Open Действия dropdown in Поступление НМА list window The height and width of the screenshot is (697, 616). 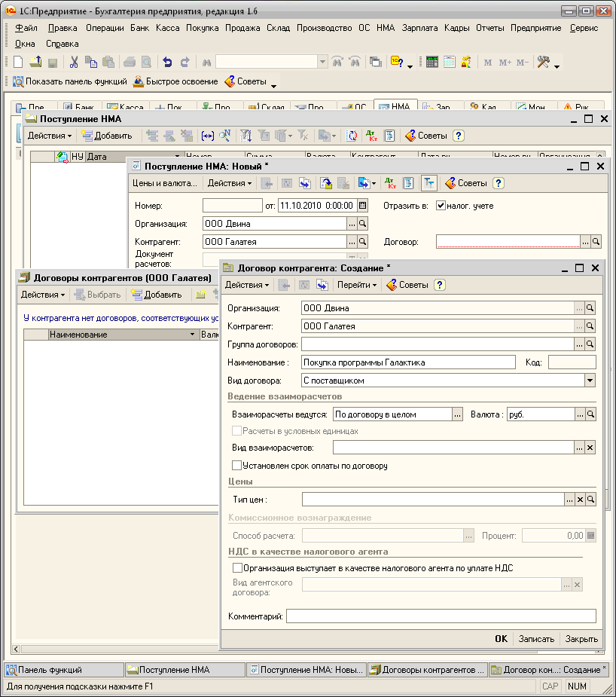[x=50, y=136]
